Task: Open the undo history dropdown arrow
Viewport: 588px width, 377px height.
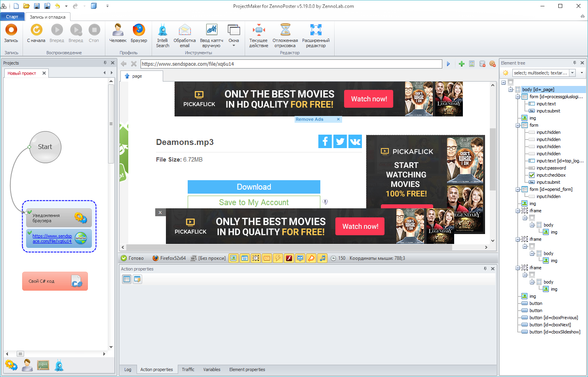Action: [x=66, y=6]
